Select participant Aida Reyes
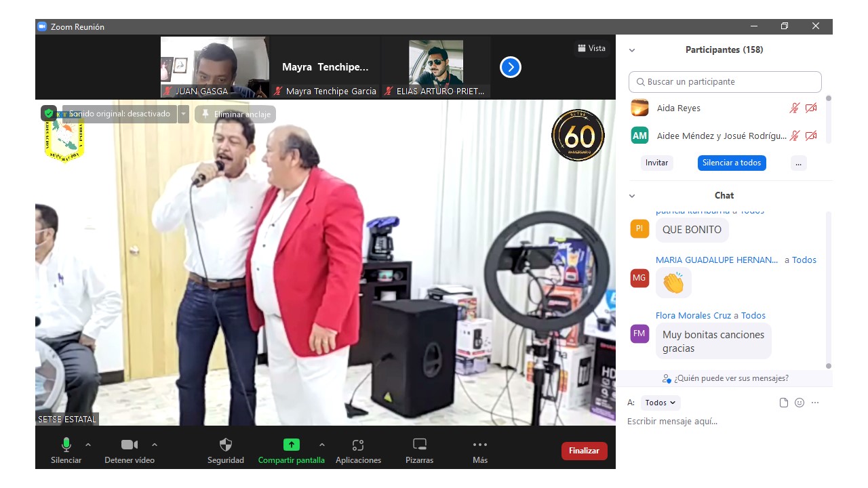Viewport: 868px width, 488px height. [x=724, y=108]
